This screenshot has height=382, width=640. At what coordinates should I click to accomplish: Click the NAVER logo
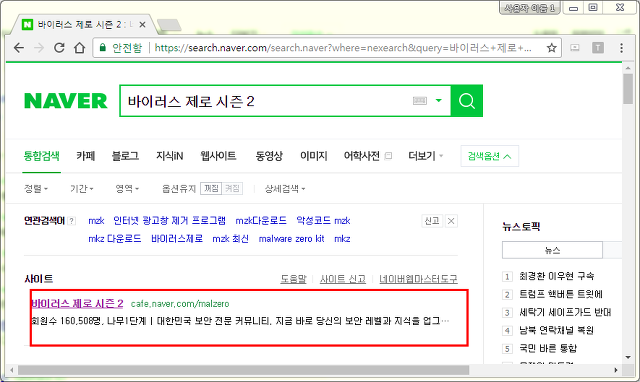tap(66, 101)
